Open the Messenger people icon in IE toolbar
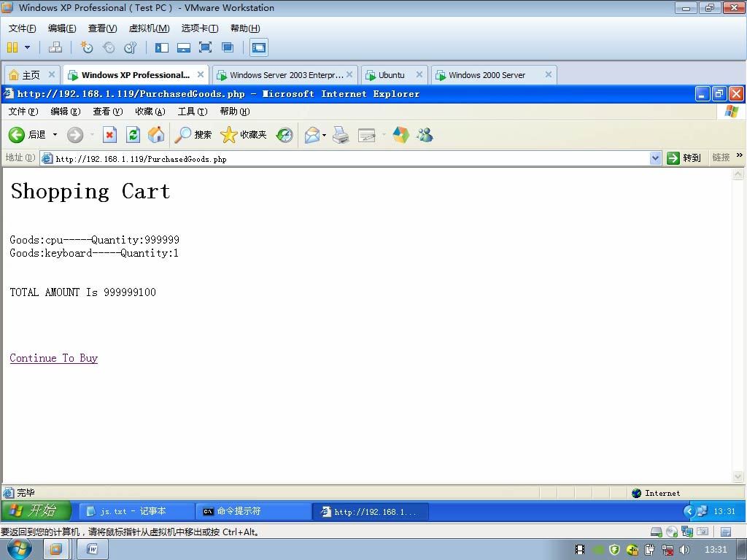 [425, 135]
